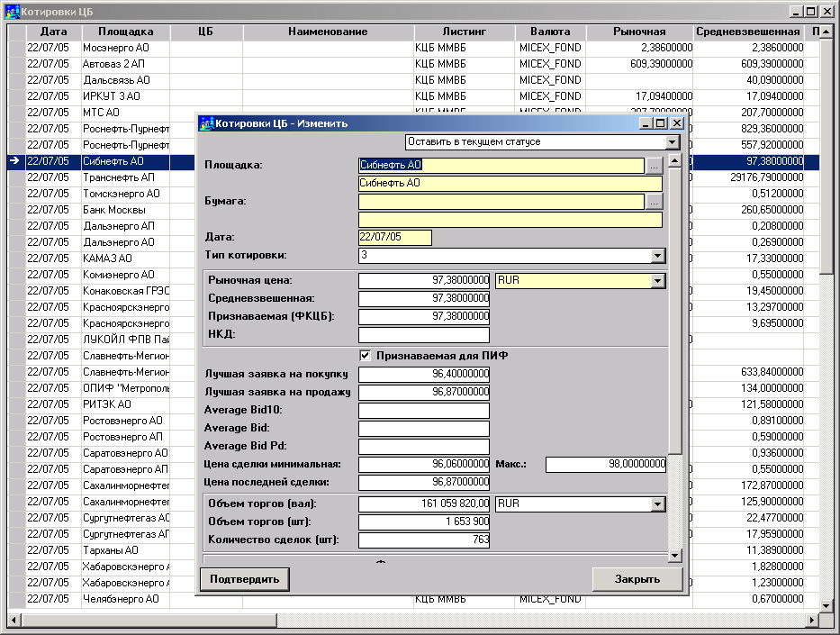The image size is (840, 635).
Task: Click the Котировки ЦБ - Изменить dialog title icon
Action: tap(207, 123)
